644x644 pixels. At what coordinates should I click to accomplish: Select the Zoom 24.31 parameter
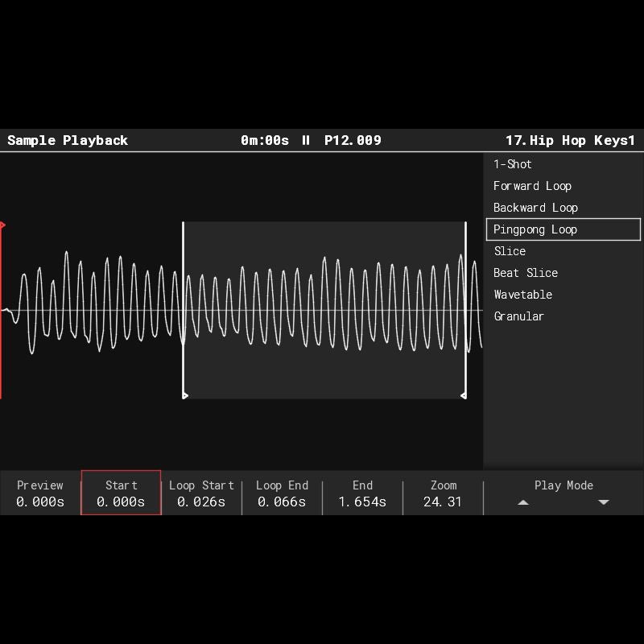443,493
